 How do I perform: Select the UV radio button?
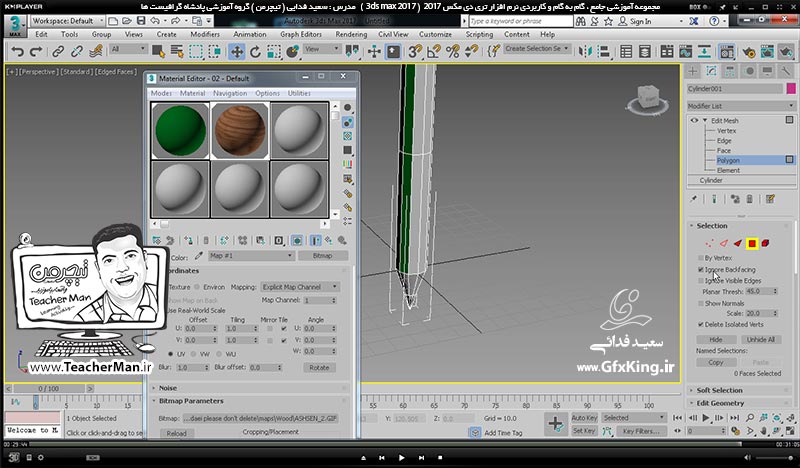tap(170, 354)
